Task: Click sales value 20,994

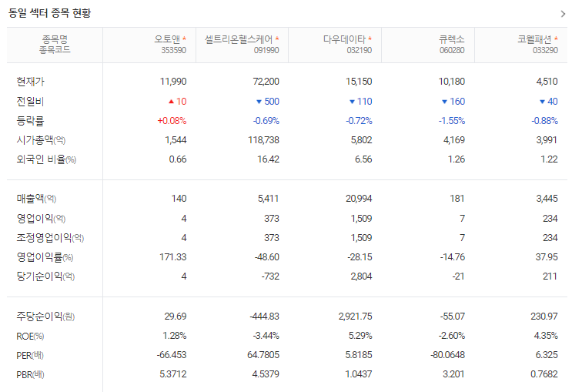Action: [x=359, y=199]
